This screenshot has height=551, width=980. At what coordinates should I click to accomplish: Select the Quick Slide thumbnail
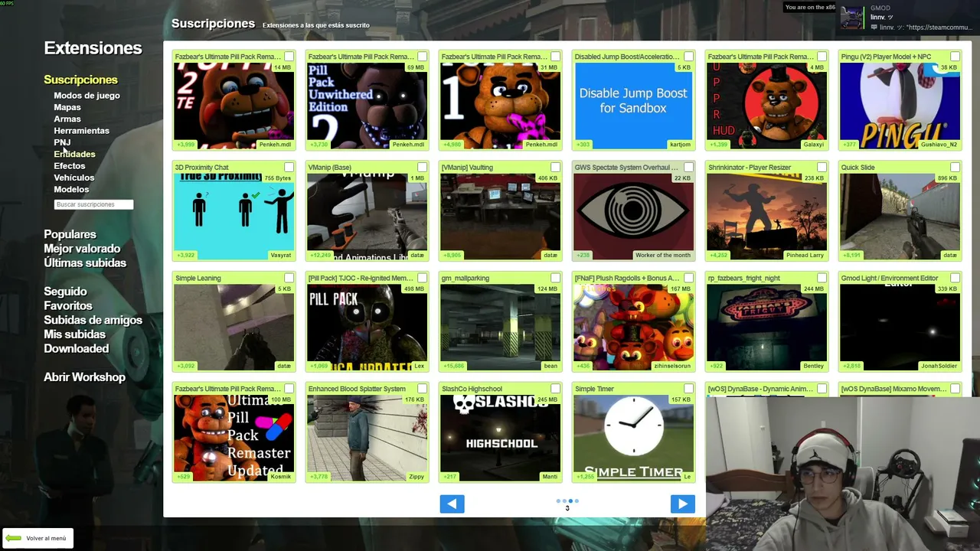point(900,217)
